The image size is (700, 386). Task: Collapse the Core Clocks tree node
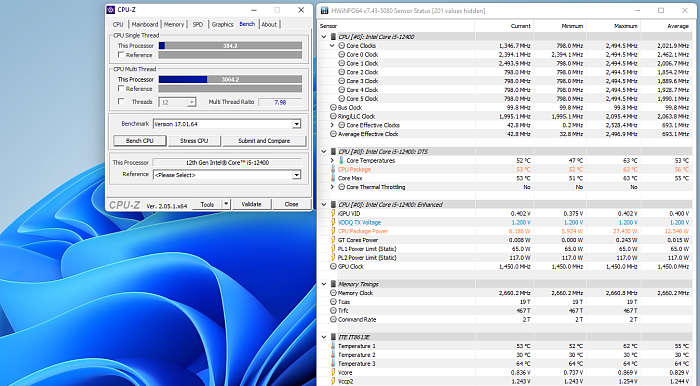[333, 46]
